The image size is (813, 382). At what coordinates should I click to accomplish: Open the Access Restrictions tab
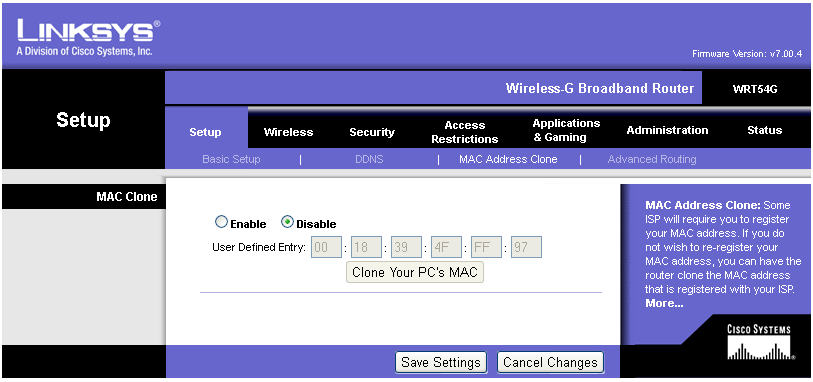pos(465,132)
